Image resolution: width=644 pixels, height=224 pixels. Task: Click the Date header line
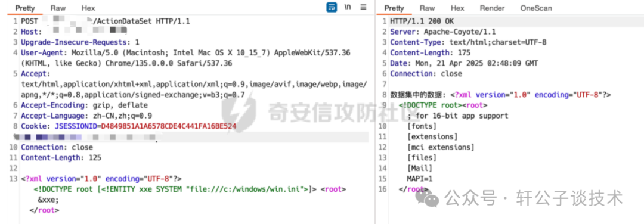(464, 63)
